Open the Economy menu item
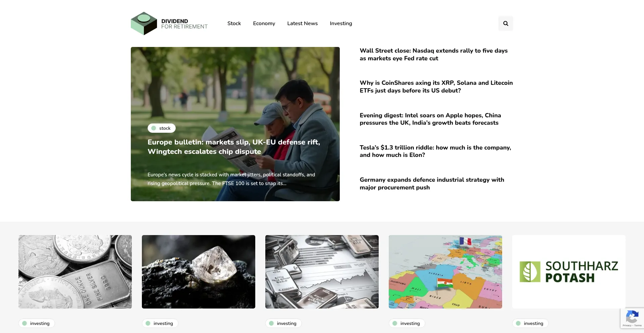644x333 pixels. click(x=264, y=23)
